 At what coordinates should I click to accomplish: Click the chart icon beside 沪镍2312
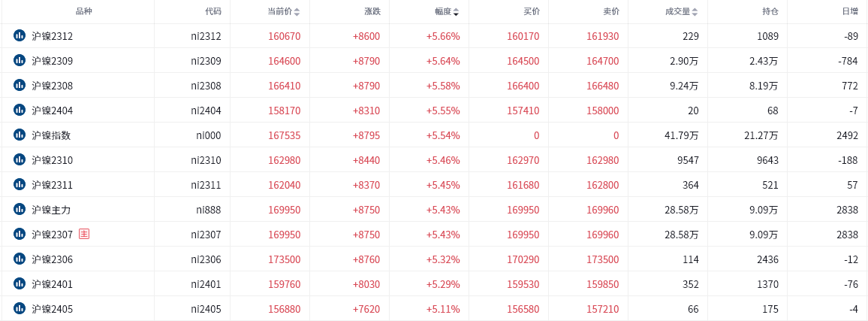tap(20, 36)
